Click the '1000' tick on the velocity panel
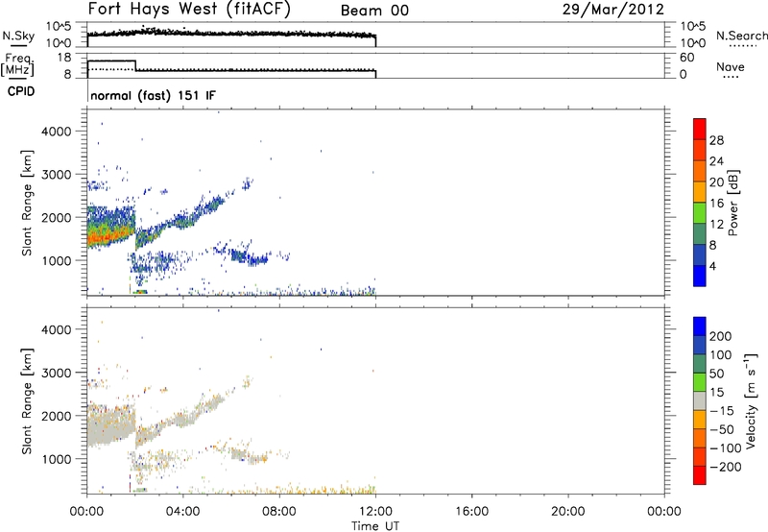768x532 pixels. (57, 459)
